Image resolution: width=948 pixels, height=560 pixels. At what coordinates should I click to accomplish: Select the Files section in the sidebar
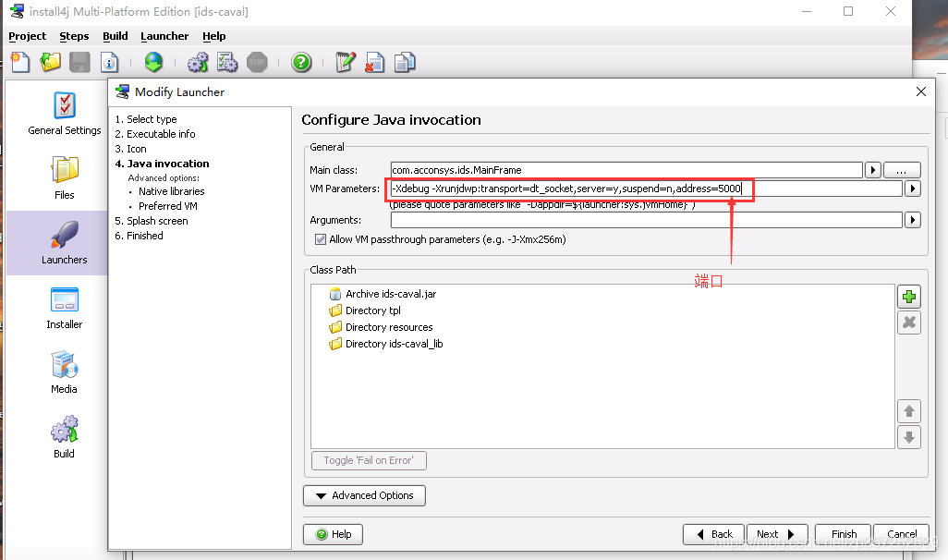pyautogui.click(x=64, y=177)
